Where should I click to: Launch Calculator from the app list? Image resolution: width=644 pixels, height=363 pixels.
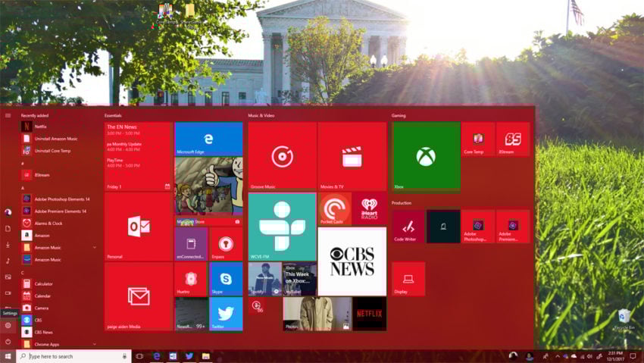(60, 283)
